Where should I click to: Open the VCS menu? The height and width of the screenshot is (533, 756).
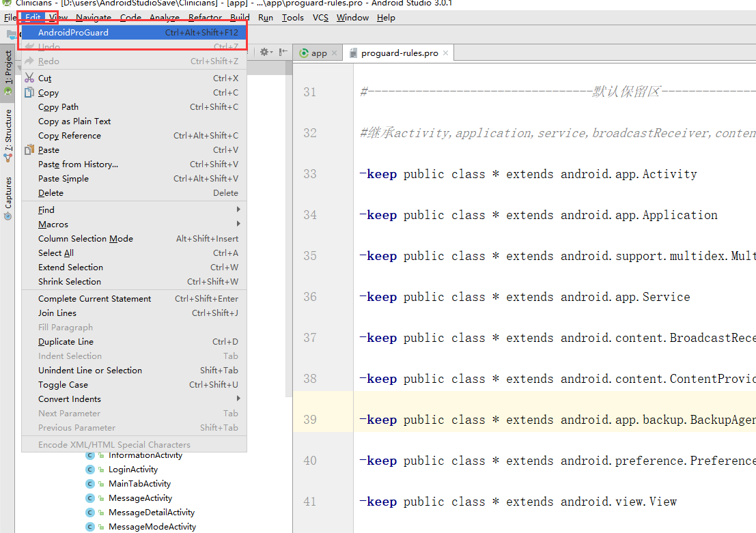(x=320, y=18)
